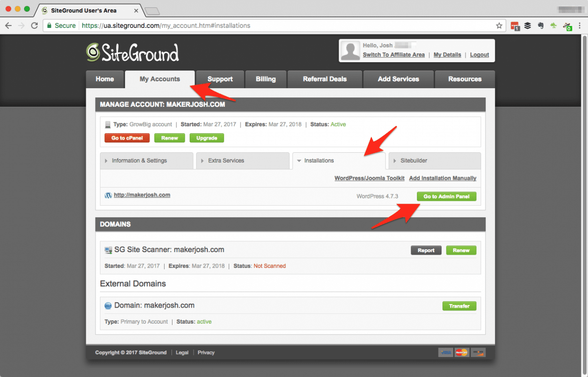Click the red Go to cPanel button

coord(127,138)
